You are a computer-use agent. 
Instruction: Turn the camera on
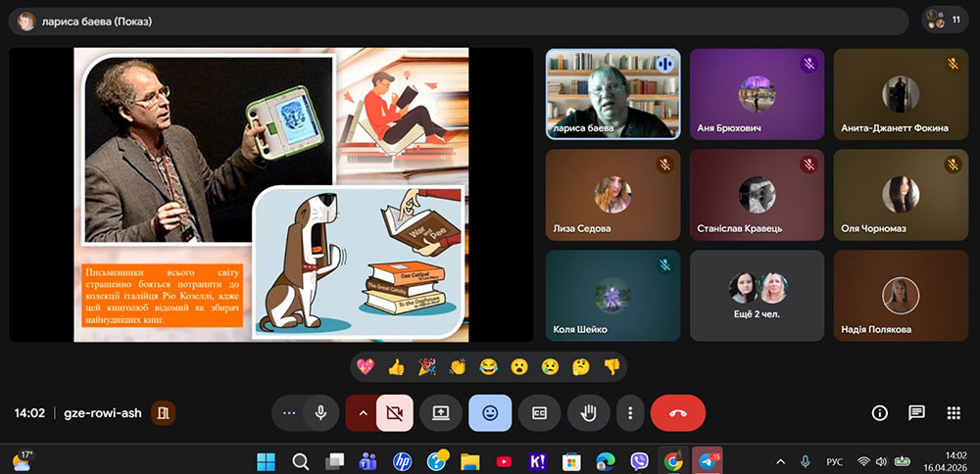pyautogui.click(x=394, y=413)
